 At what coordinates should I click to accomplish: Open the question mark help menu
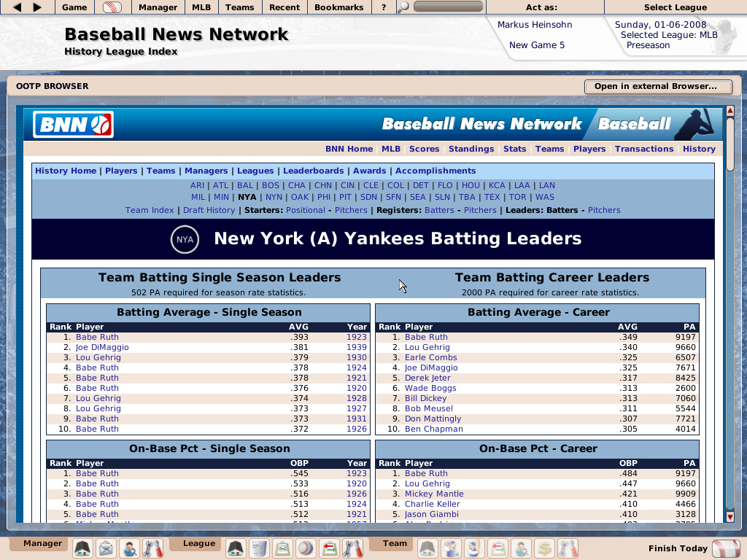384,7
